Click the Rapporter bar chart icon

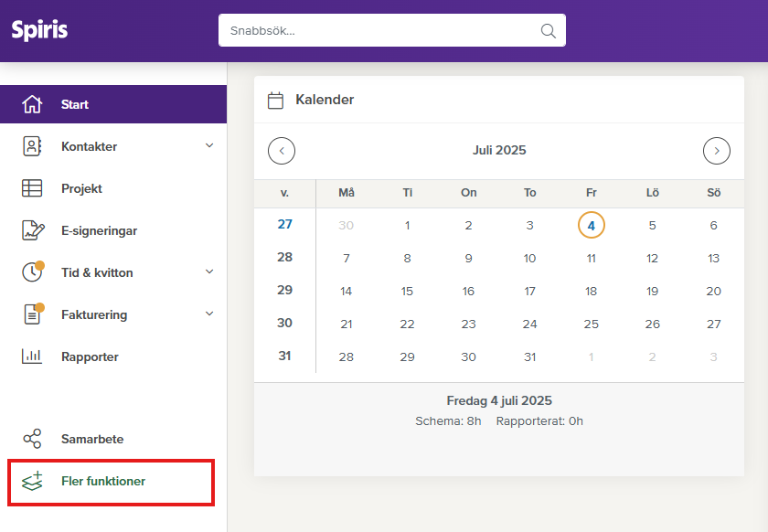pyautogui.click(x=32, y=356)
